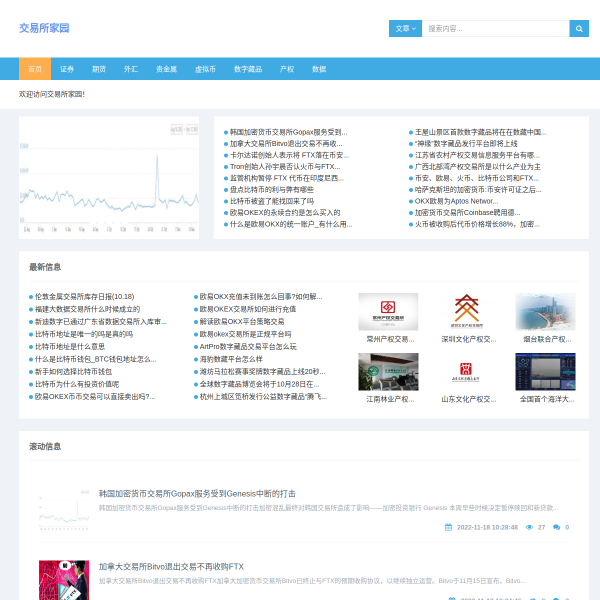Click the search magnifier button
This screenshot has width=600, height=600.
579,29
